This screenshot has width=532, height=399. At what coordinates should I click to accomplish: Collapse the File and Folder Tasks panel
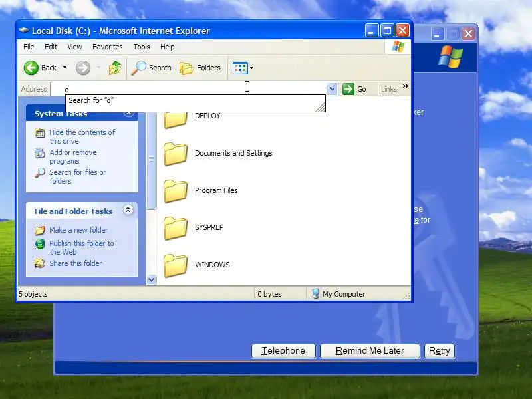click(x=128, y=210)
